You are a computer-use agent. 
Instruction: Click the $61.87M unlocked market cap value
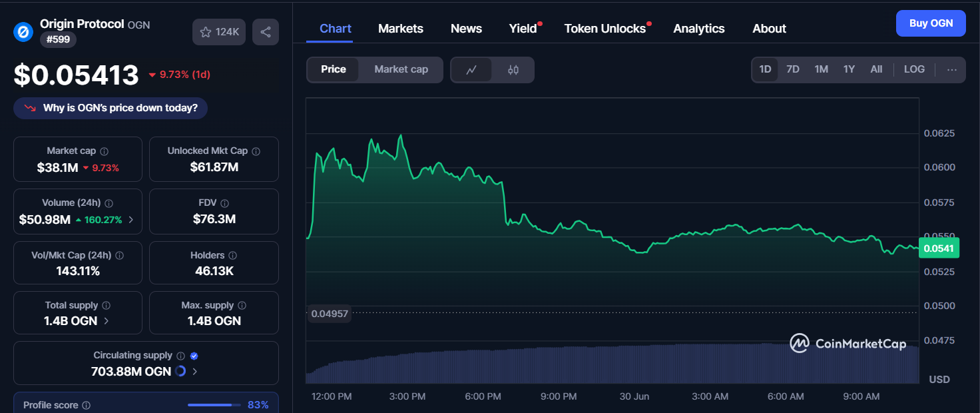[214, 167]
